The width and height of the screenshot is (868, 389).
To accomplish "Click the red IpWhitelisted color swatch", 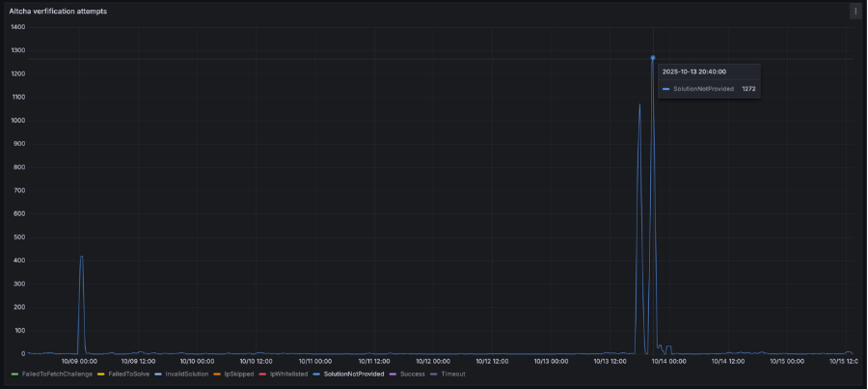I will [x=263, y=374].
